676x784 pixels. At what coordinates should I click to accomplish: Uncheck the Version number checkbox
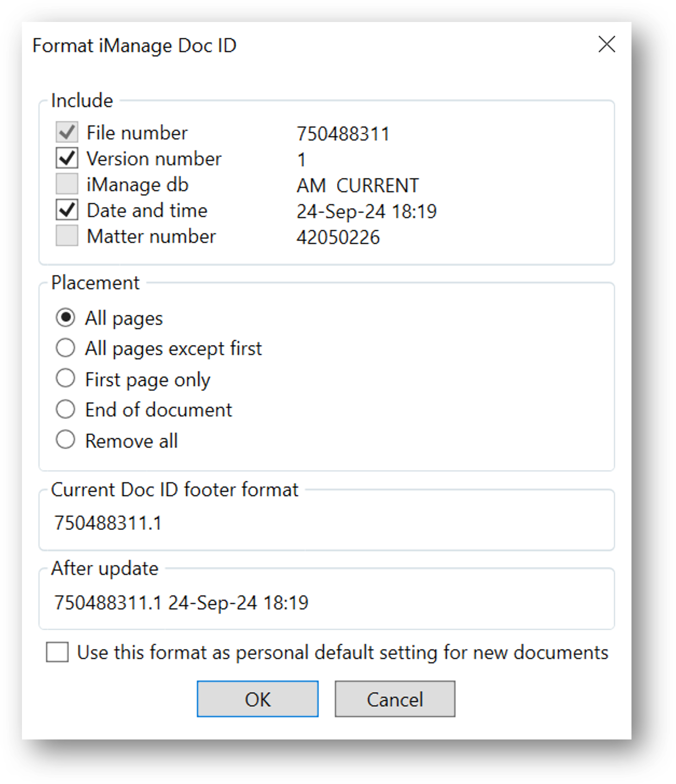(67, 158)
